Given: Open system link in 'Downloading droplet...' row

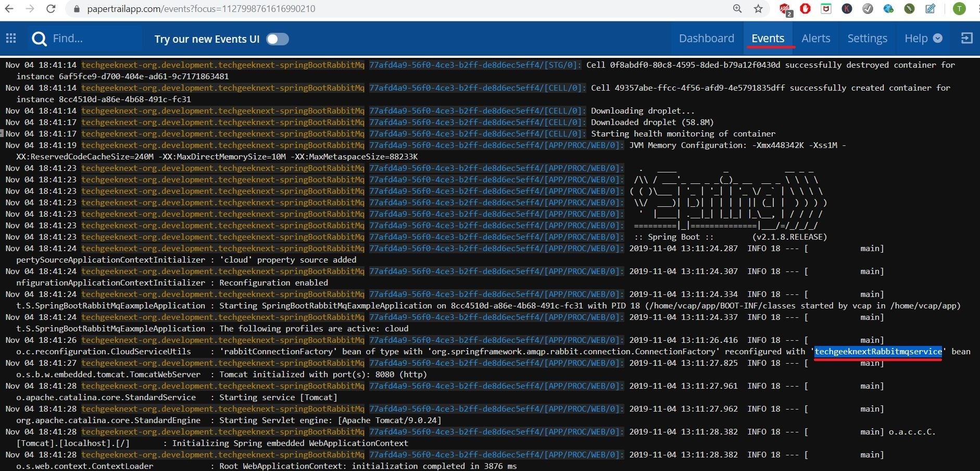Looking at the screenshot, I should click(223, 111).
